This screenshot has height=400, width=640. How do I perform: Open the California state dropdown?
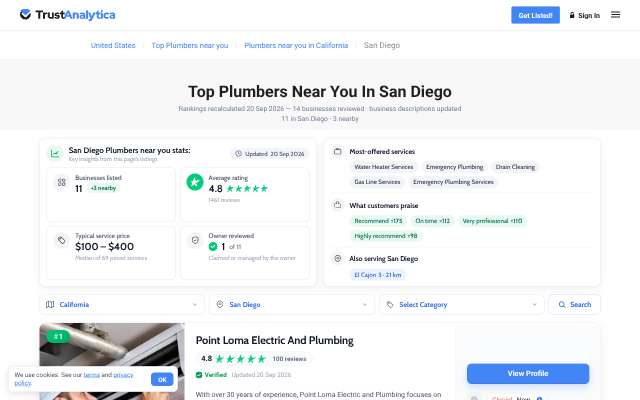[122, 304]
